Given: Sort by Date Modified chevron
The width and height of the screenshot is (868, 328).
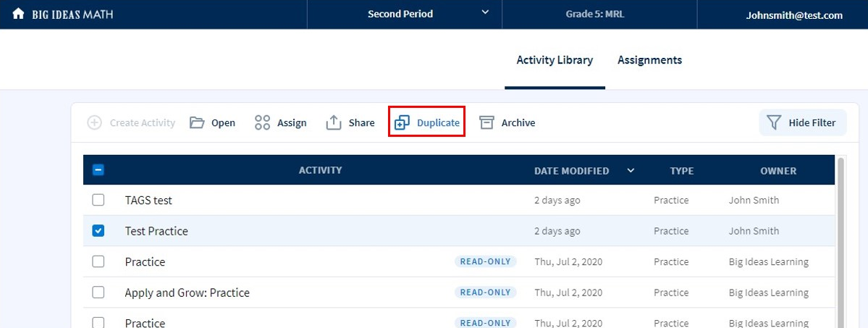Looking at the screenshot, I should [631, 171].
